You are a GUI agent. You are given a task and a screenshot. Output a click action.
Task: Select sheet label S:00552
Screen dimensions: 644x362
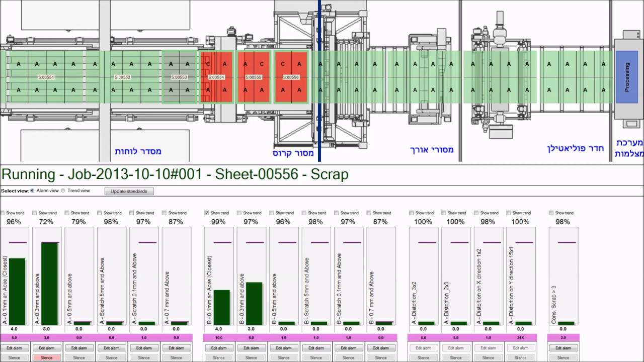click(x=122, y=77)
